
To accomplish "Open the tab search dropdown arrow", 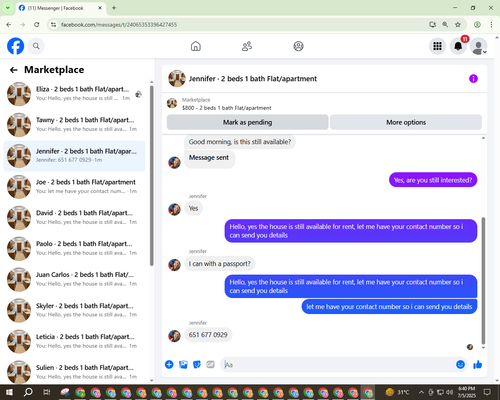I will coord(8,8).
